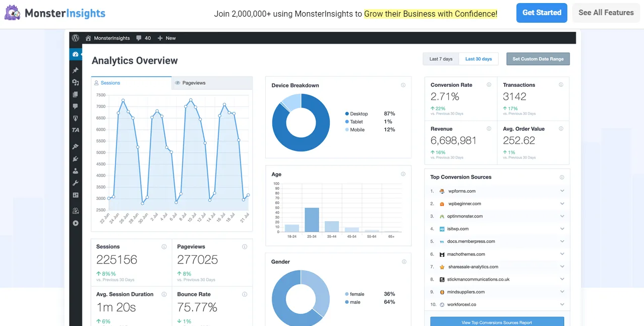Select the MonsterInsights dashboard gauge icon
Screen dimensions: 644x326
click(76, 54)
